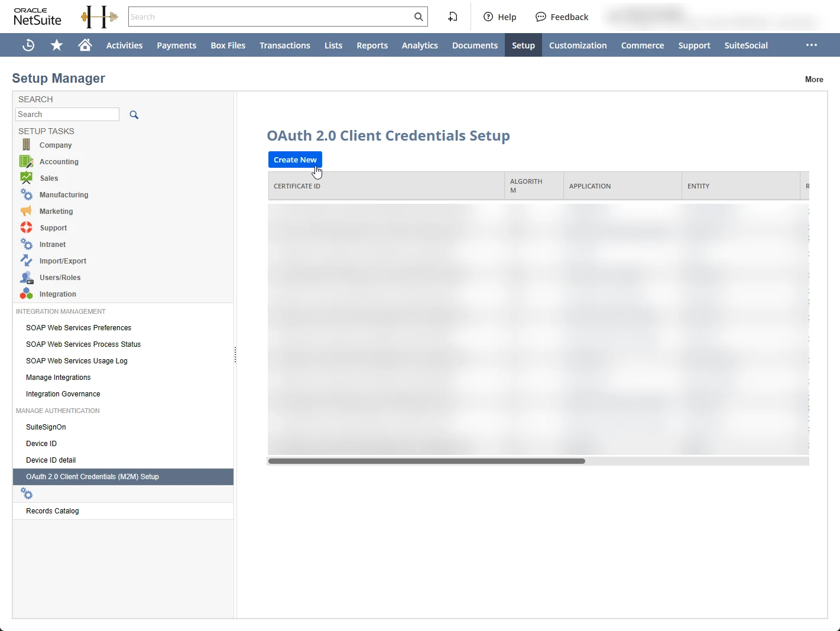
Task: Click the Import/Export arrows icon
Action: coord(27,261)
